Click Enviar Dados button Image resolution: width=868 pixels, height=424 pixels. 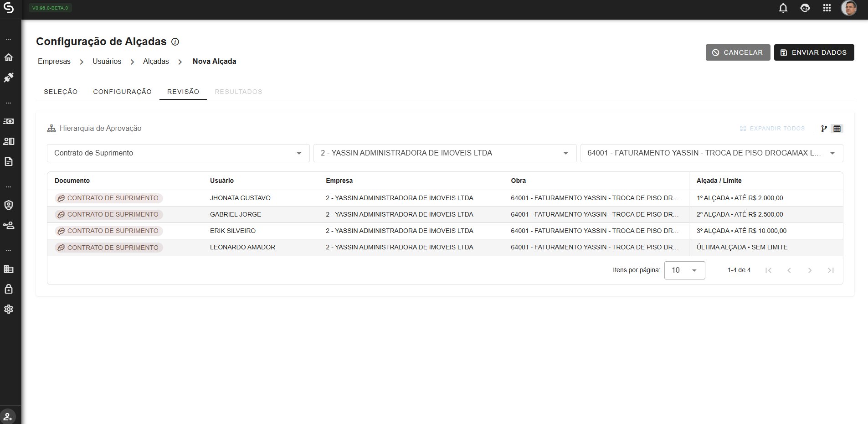pos(814,52)
